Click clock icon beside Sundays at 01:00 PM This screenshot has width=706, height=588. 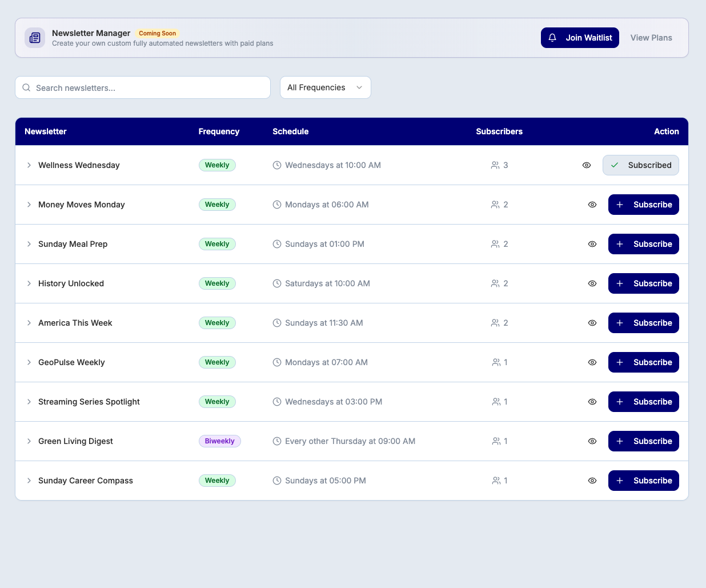pyautogui.click(x=277, y=244)
